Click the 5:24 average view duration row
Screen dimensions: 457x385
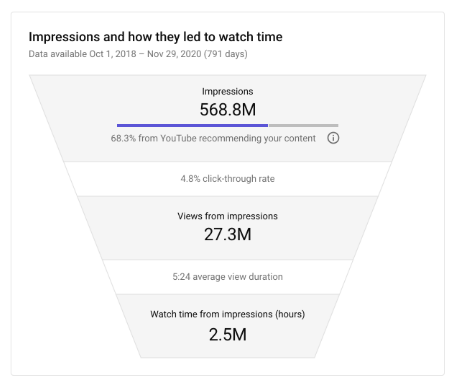click(228, 277)
